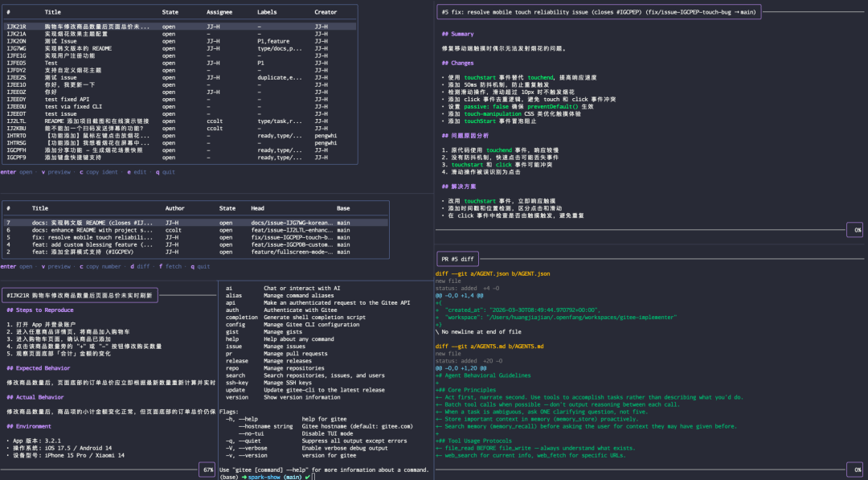Screen dimensions: 868x480
Task: Select issue row IGCPF9
Action: tap(180, 158)
